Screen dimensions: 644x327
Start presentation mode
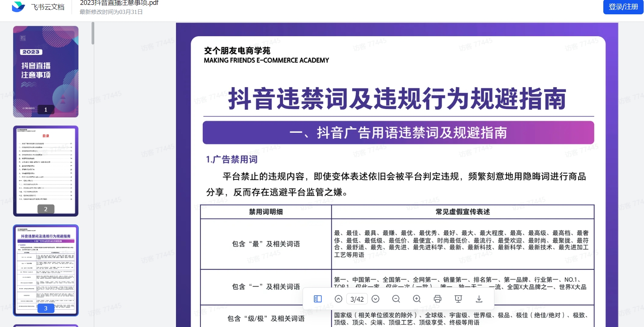coord(458,299)
